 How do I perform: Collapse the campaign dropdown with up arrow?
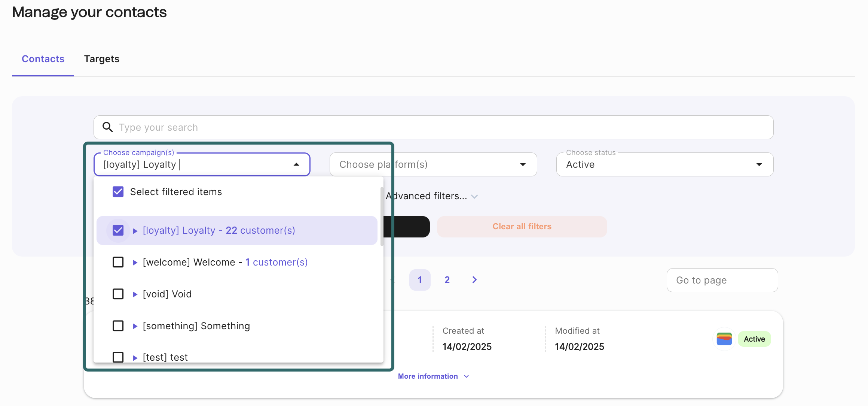pyautogui.click(x=296, y=164)
